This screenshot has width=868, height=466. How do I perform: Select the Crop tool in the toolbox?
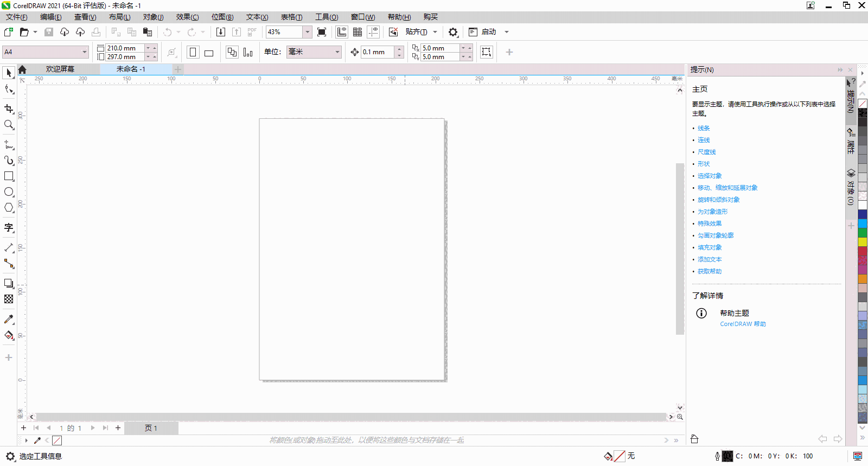[x=9, y=109]
